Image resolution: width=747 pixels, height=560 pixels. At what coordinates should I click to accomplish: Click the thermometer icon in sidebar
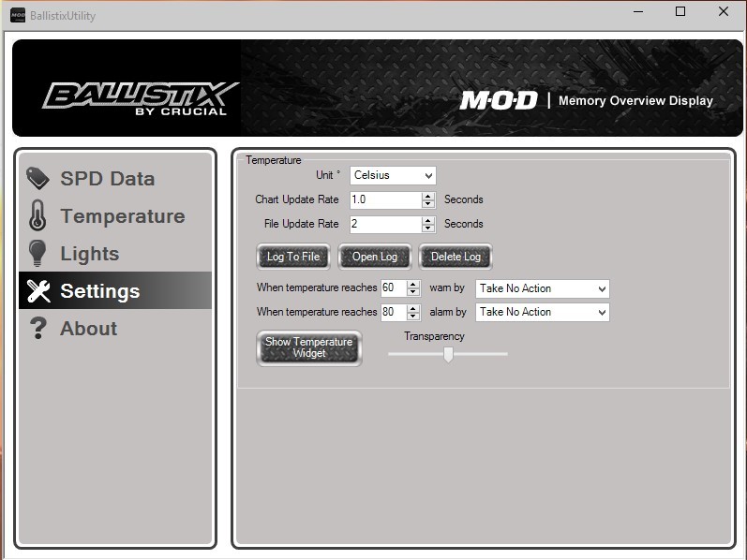37,215
